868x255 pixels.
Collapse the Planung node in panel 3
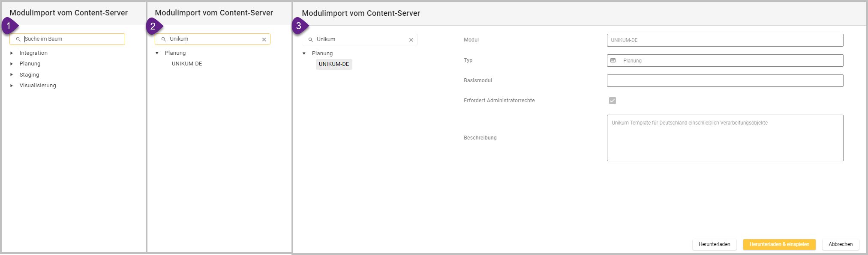click(304, 53)
